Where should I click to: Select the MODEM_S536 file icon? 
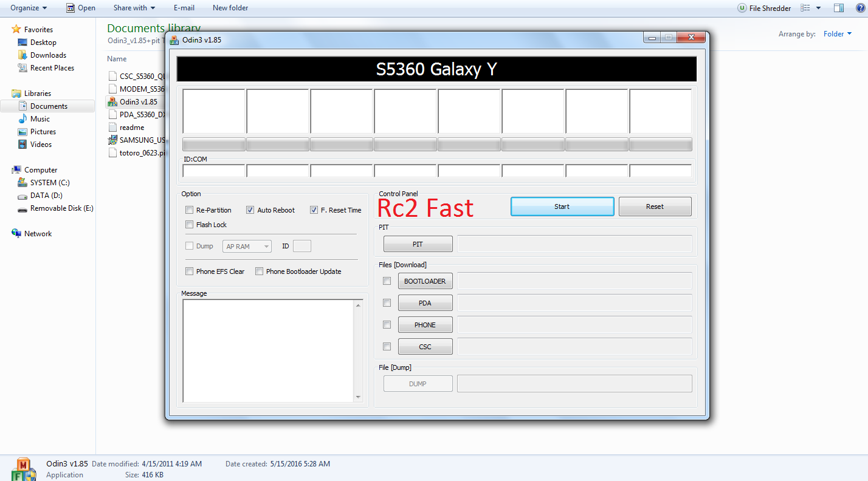point(112,89)
